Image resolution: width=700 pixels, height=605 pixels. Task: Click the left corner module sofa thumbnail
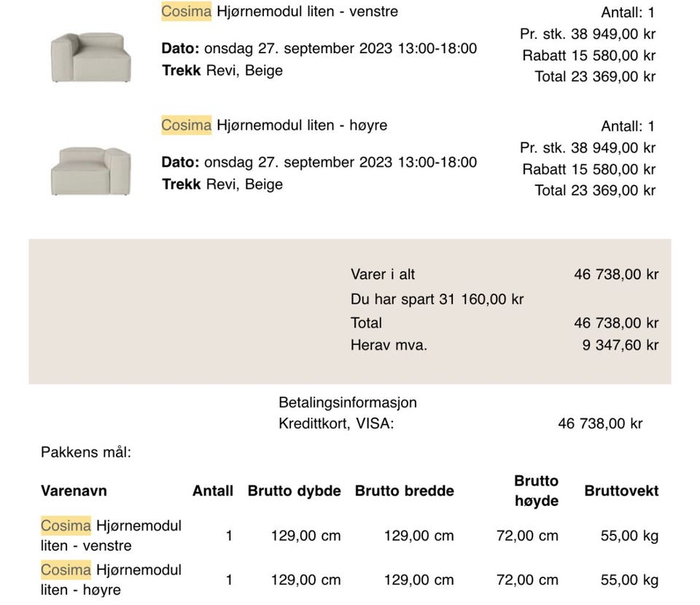point(91,57)
